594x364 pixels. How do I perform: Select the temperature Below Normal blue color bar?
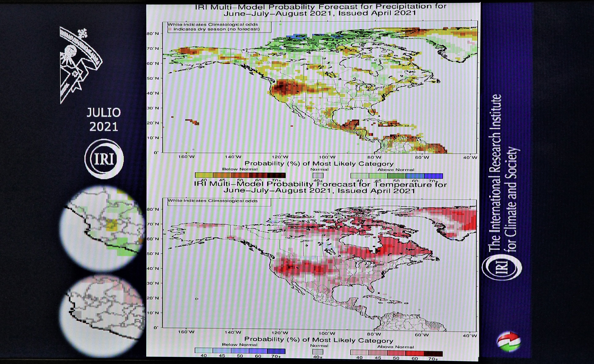[x=240, y=351]
